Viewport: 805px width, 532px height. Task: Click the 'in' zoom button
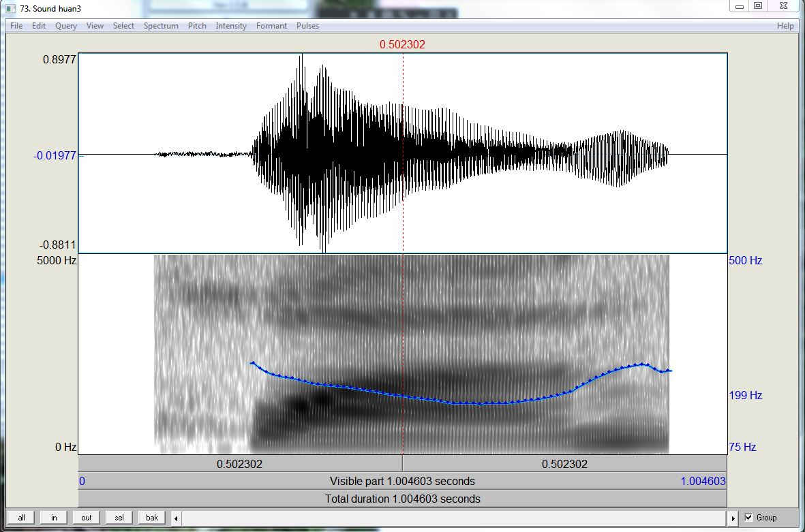click(54, 518)
